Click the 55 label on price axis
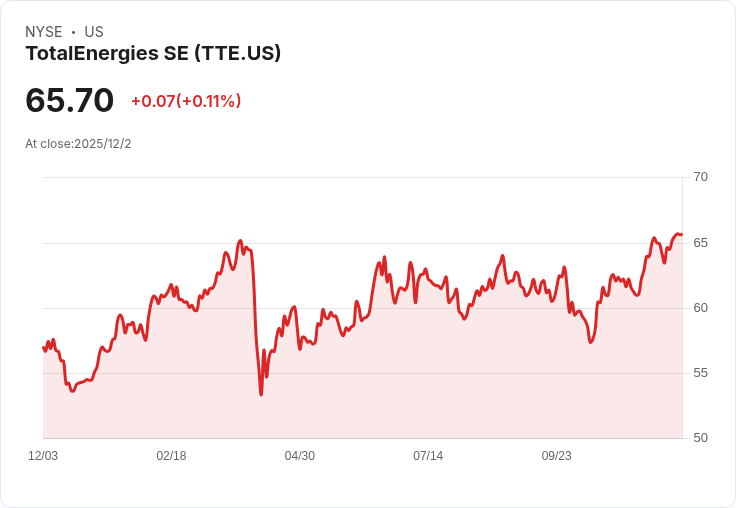Screen dimensions: 736x508 tap(700, 373)
